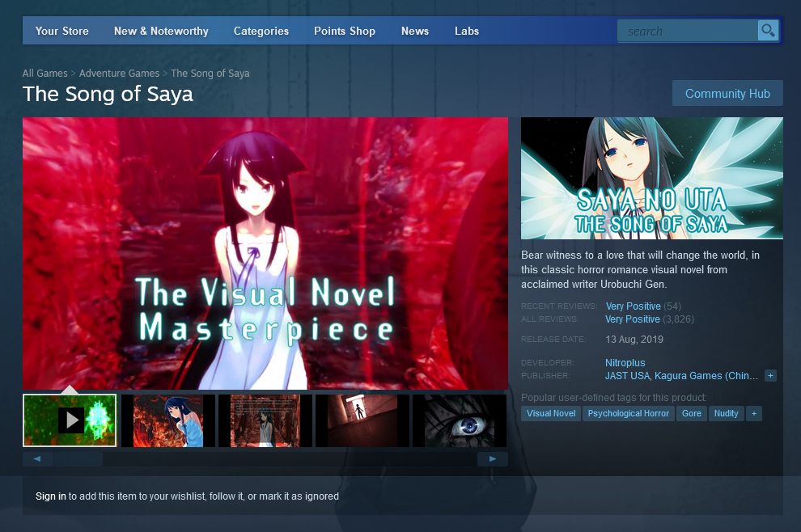Open Recent Reviews Very Positive link

click(633, 306)
